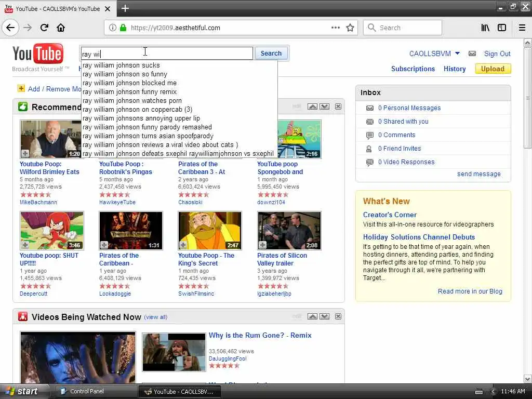Add Pirates of the Caribbean 1:31 video to queue
Screen dimensions: 532x399
(104, 245)
